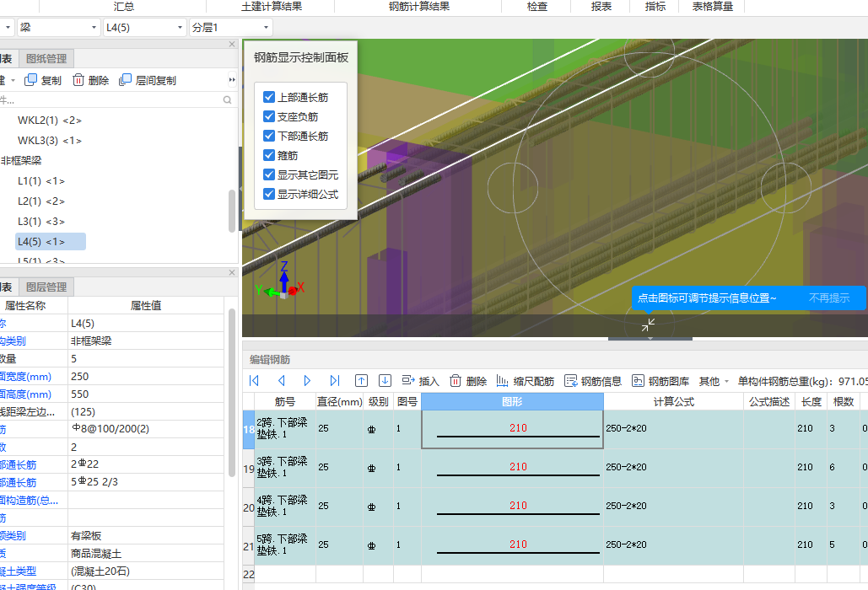Toggle 支座负筋 checkbox
868x590 pixels.
pyautogui.click(x=269, y=116)
